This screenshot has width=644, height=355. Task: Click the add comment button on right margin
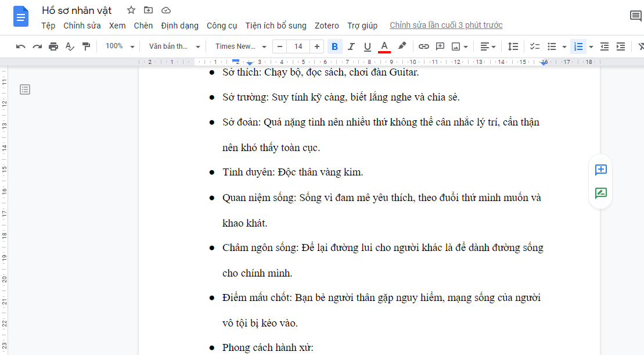click(x=600, y=170)
